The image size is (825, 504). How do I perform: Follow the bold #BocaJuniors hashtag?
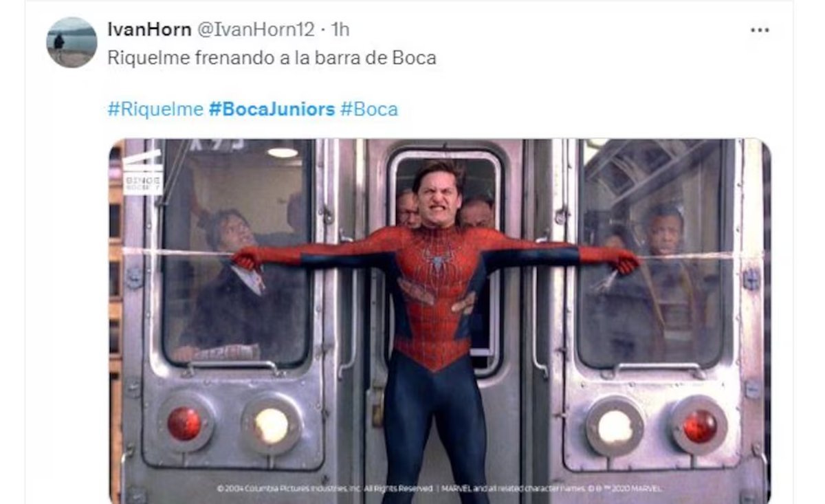click(272, 109)
